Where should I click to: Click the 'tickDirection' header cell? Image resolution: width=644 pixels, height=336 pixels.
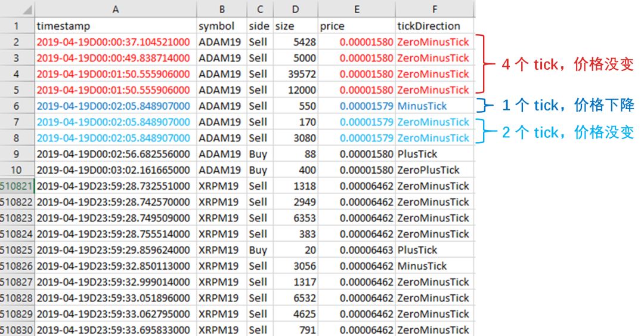(435, 26)
